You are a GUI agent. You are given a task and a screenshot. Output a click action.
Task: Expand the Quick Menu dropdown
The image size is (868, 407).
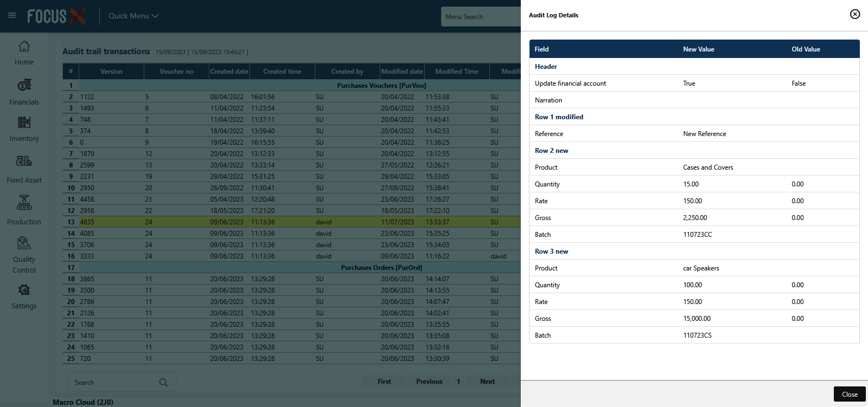point(133,16)
